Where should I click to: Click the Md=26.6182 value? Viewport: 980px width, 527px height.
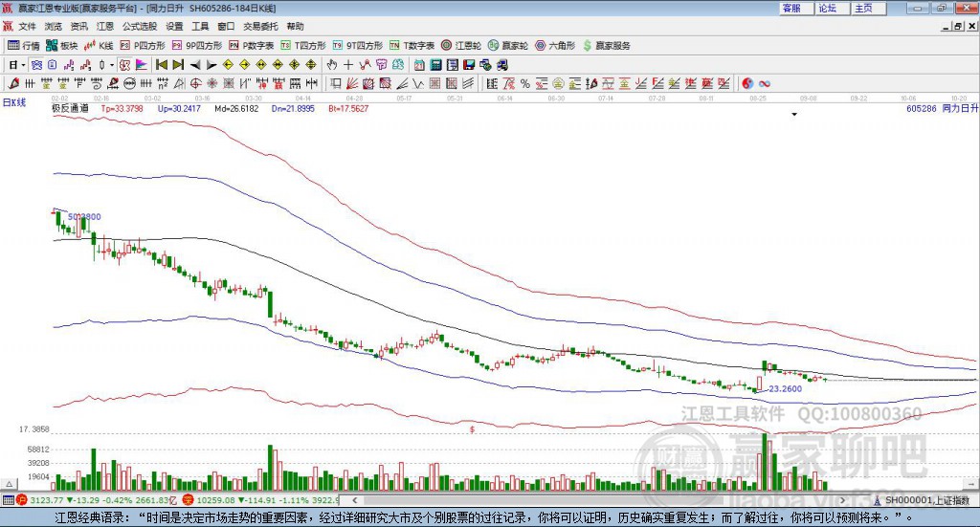[236, 108]
